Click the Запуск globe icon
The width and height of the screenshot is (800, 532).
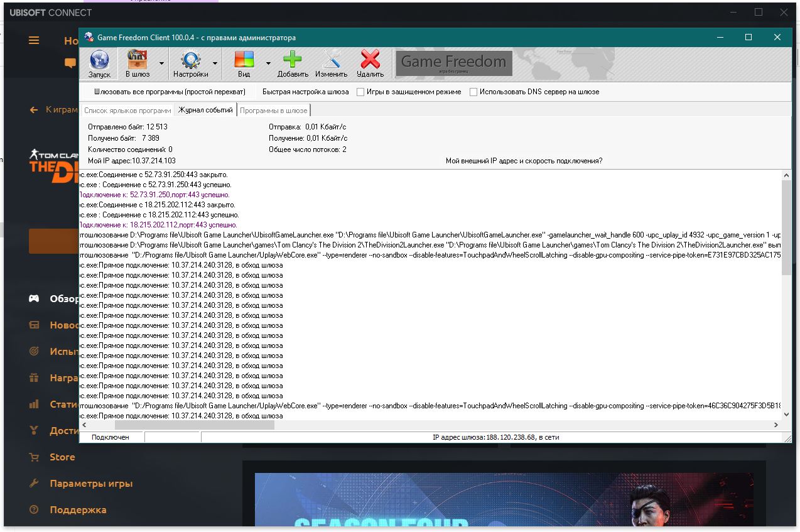[99, 61]
